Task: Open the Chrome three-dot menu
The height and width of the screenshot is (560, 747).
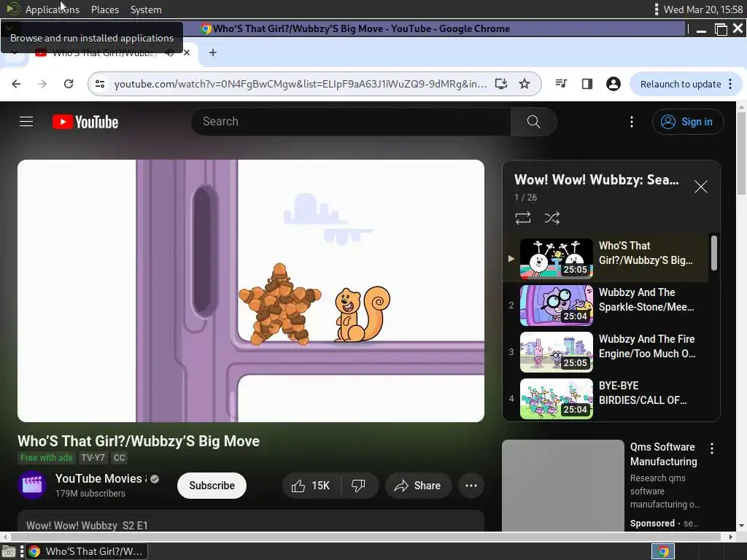Action: click(x=730, y=84)
